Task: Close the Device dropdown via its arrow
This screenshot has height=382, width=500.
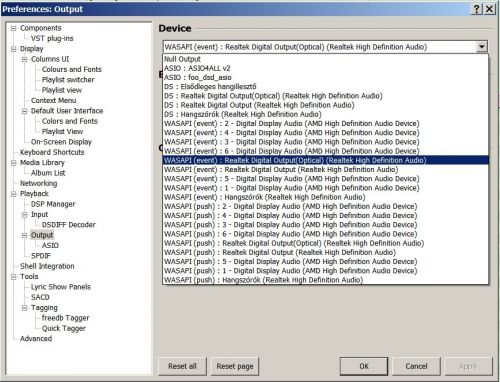Action: [x=481, y=47]
